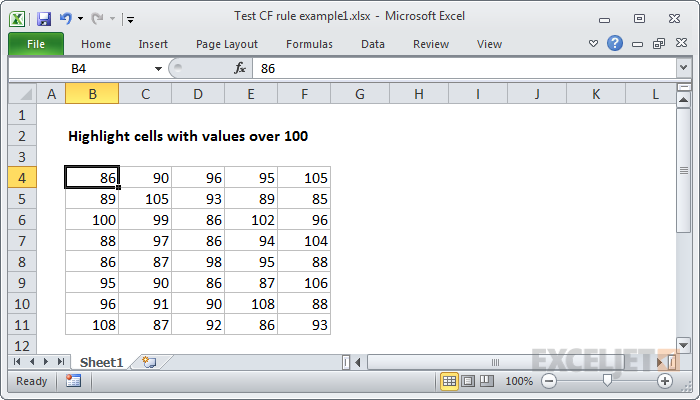Select column B header
The height and width of the screenshot is (400, 700).
[x=92, y=94]
